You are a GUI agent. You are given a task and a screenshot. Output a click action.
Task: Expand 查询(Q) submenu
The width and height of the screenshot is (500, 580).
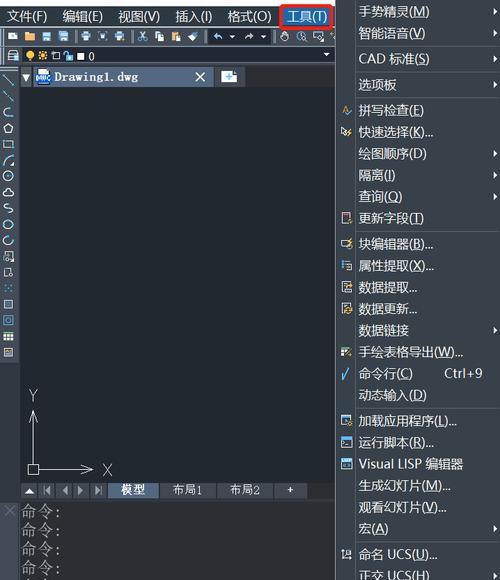click(x=419, y=196)
